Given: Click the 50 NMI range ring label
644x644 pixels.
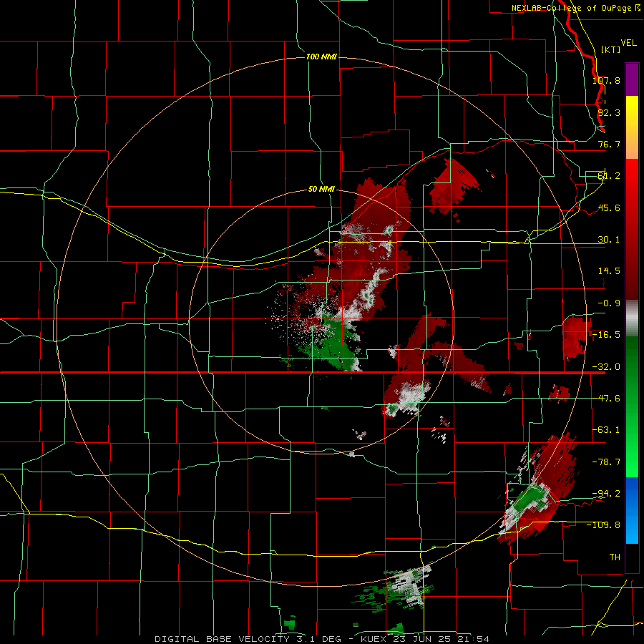Looking at the screenshot, I should pos(321,189).
